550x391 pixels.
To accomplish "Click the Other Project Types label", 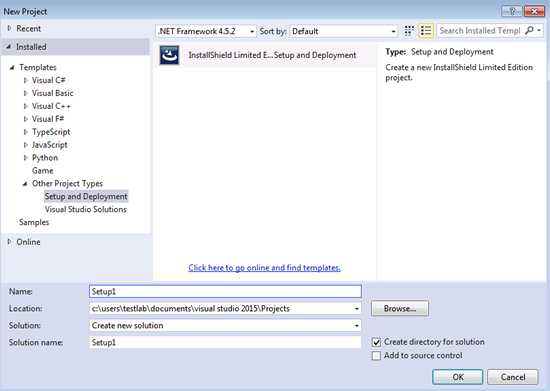I will 67,184.
